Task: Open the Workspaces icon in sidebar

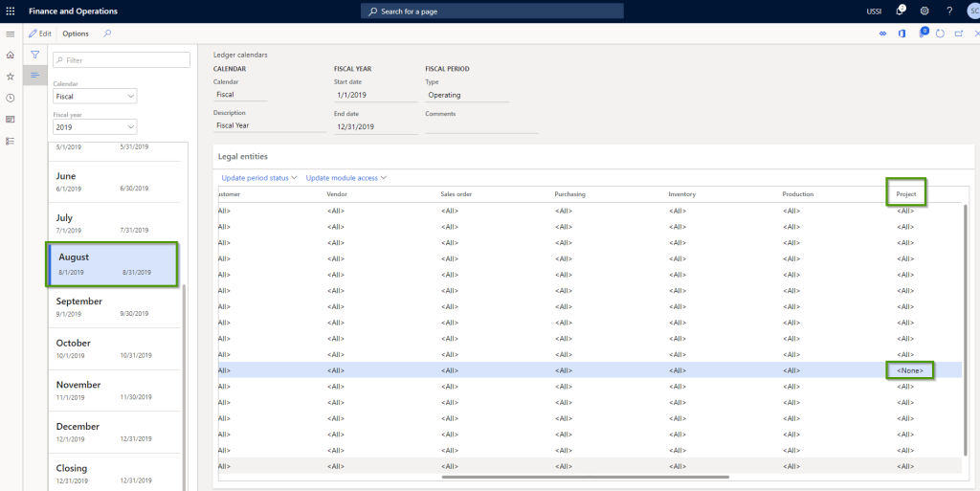Action: click(x=11, y=120)
